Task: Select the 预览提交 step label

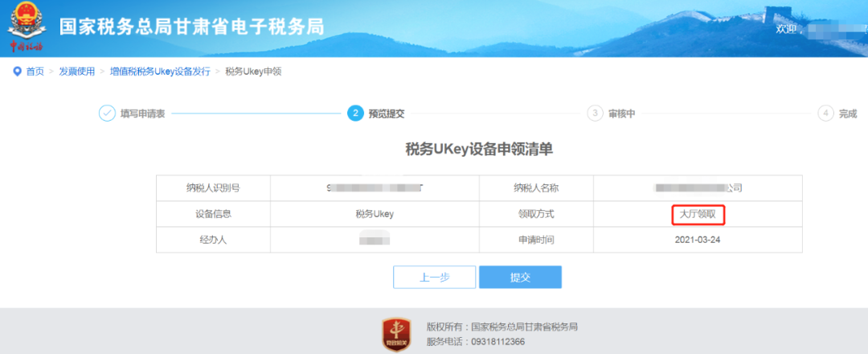Action: pyautogui.click(x=387, y=114)
